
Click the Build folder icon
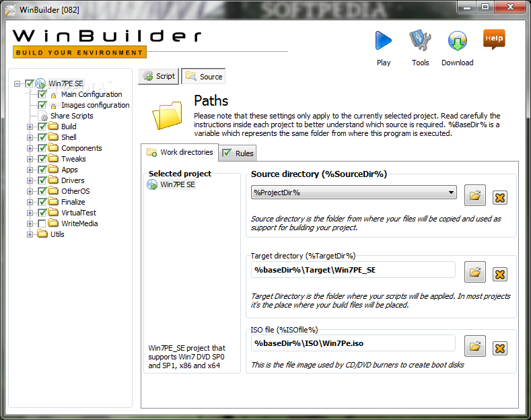52,127
